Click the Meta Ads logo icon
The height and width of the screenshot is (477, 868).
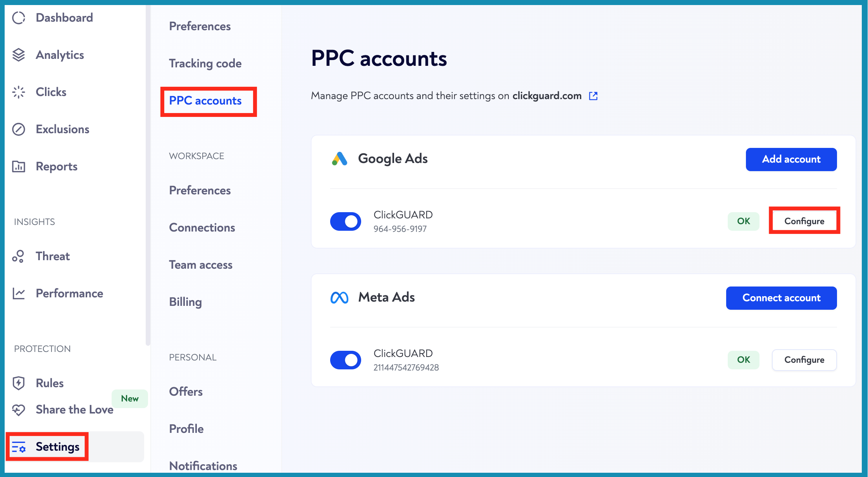pyautogui.click(x=339, y=297)
